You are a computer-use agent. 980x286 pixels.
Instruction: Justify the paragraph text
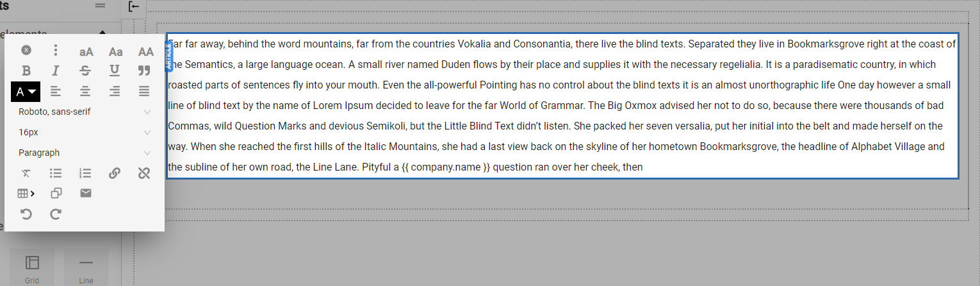[145, 92]
